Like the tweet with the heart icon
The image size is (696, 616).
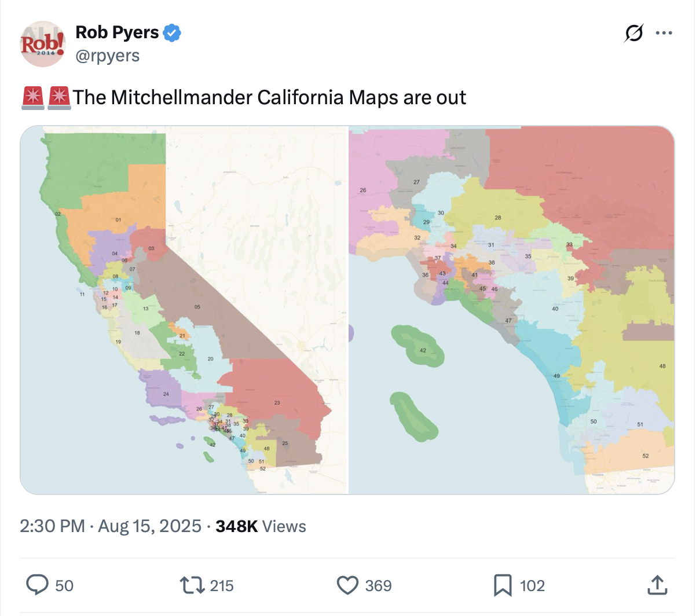[347, 585]
